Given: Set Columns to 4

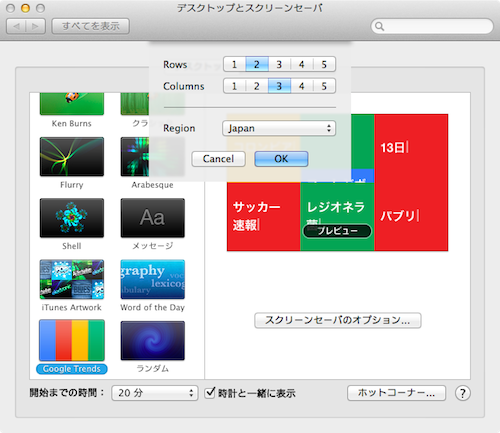Looking at the screenshot, I should point(302,86).
